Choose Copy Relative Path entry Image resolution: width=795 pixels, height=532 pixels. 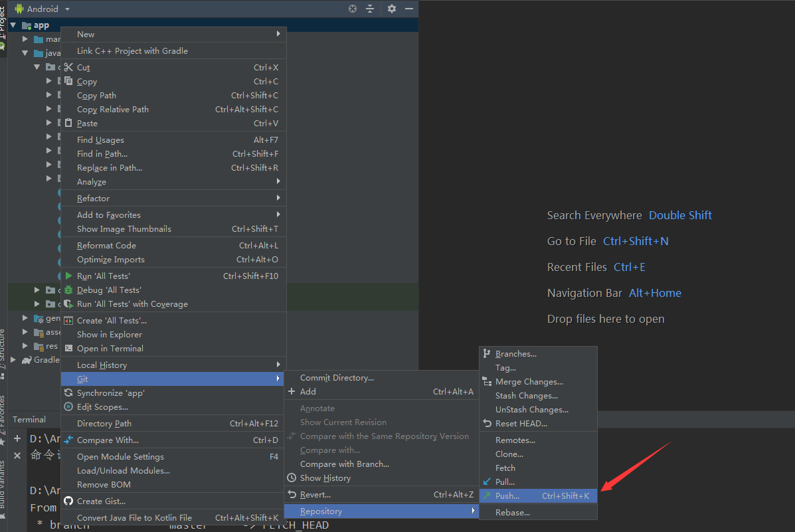coord(173,109)
